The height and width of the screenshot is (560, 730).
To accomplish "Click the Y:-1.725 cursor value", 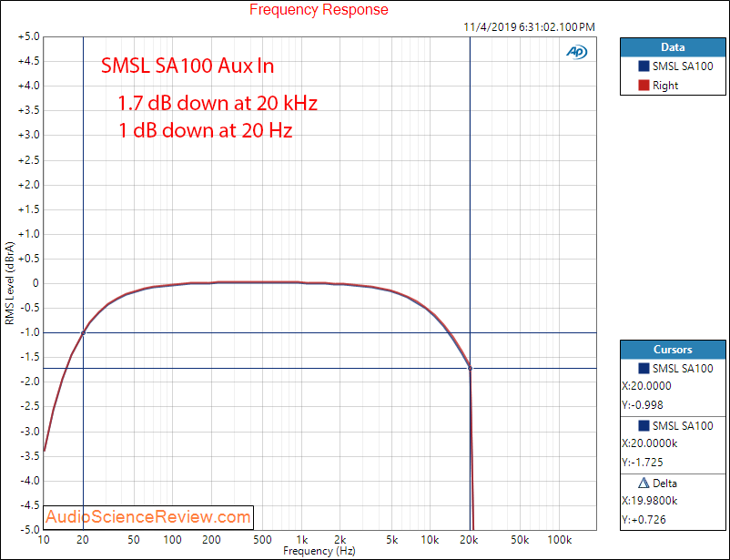I will 643,463.
